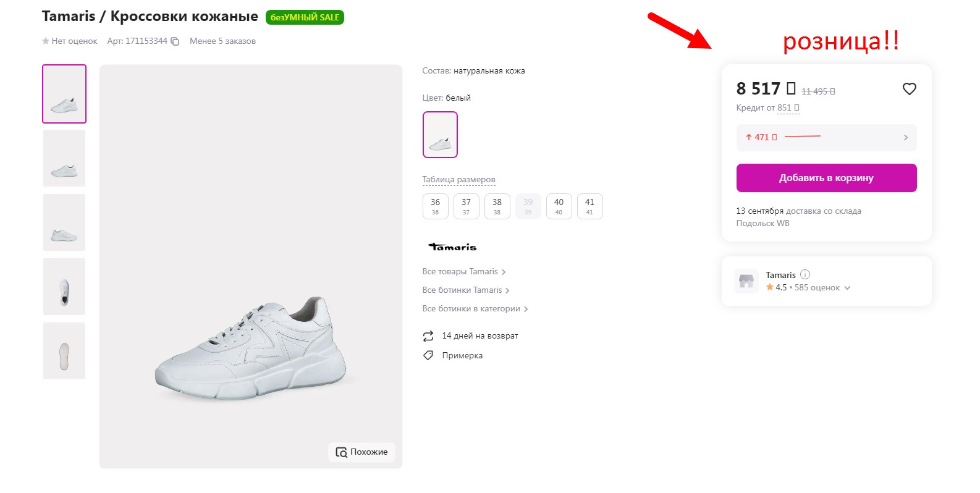Click the Tamaris brand logo

[453, 247]
